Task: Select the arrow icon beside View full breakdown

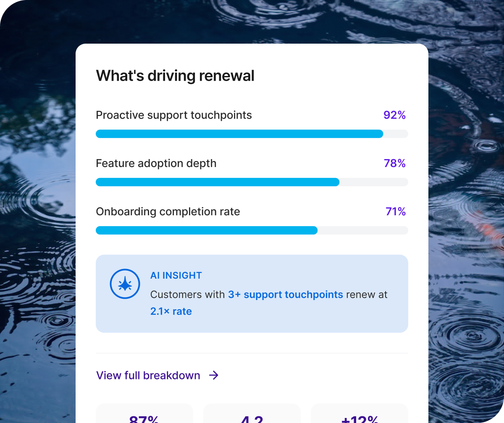Action: [214, 375]
